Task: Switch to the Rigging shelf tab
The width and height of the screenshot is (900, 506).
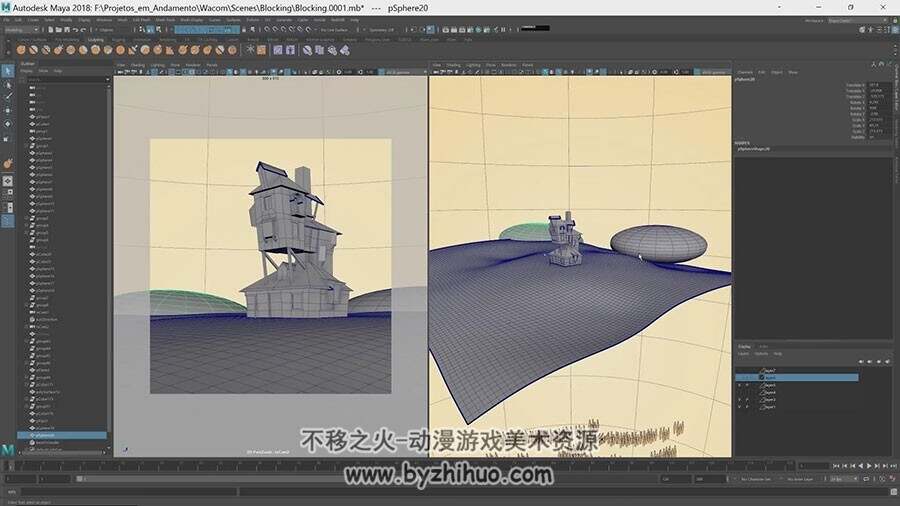Action: [119, 40]
